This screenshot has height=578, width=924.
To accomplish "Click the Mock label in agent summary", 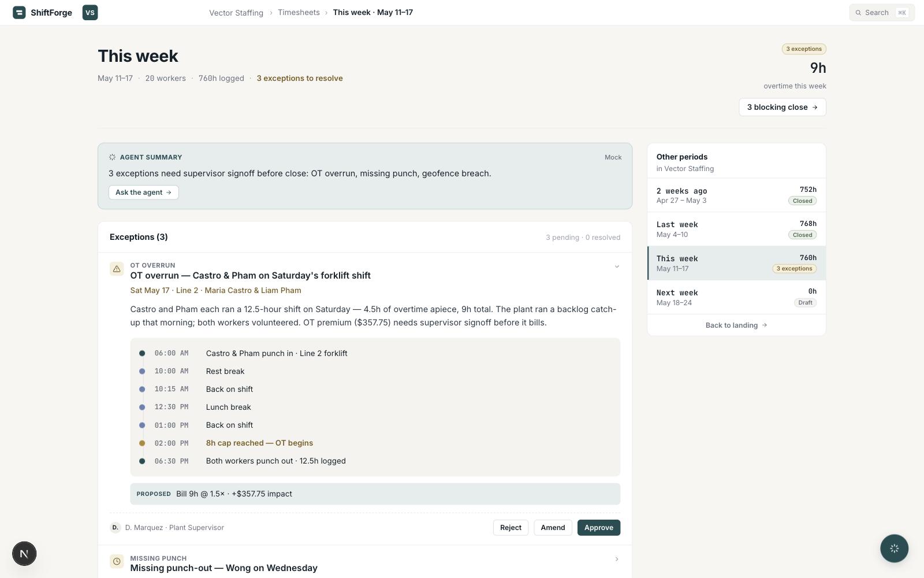I will (x=613, y=157).
